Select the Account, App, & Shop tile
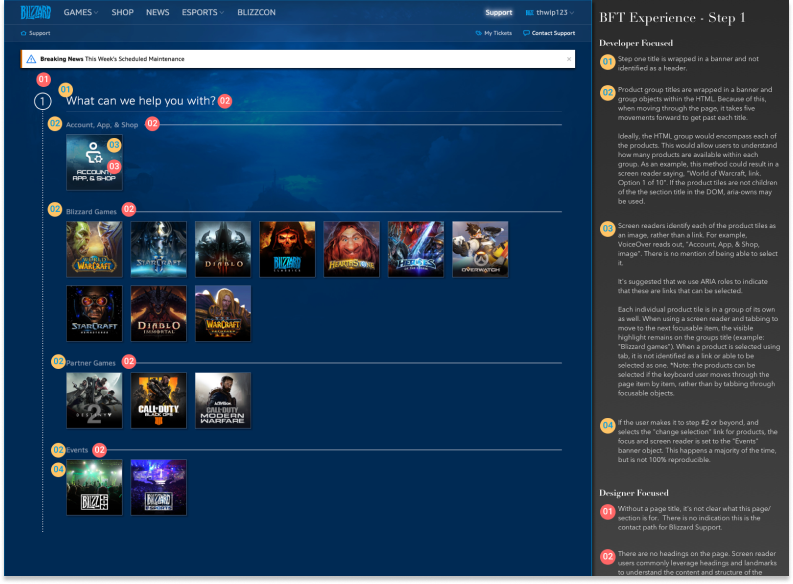Screen dimensions: 793x584 (x=94, y=163)
